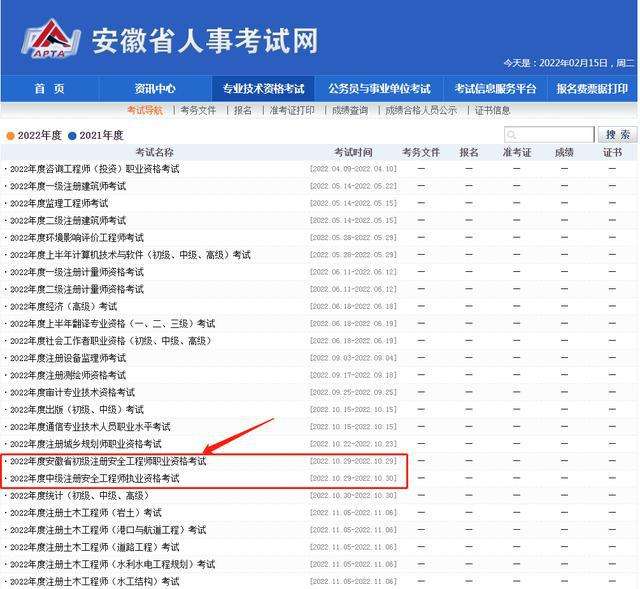The width and height of the screenshot is (640, 589).
Task: Select the 2022年度 year option
Action: [x=36, y=135]
